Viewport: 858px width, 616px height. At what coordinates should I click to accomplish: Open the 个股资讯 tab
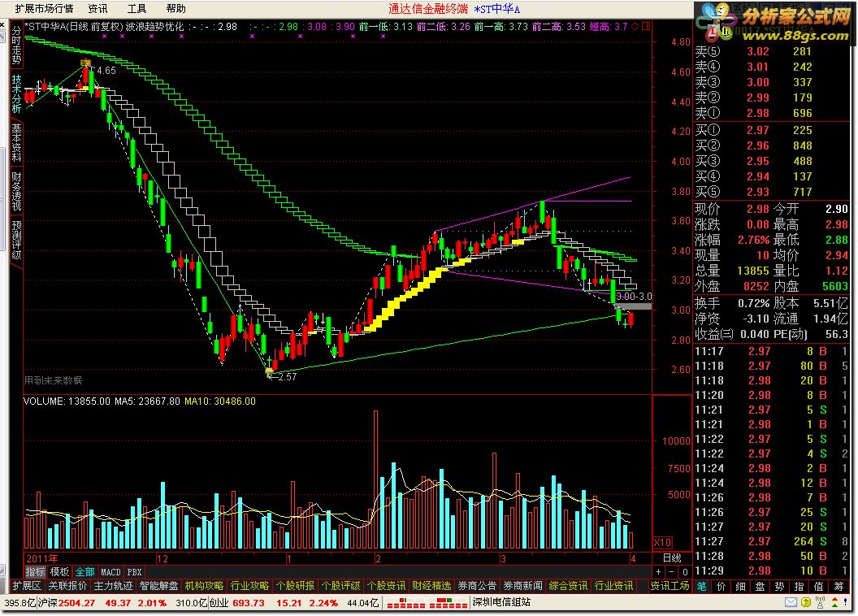tap(386, 586)
